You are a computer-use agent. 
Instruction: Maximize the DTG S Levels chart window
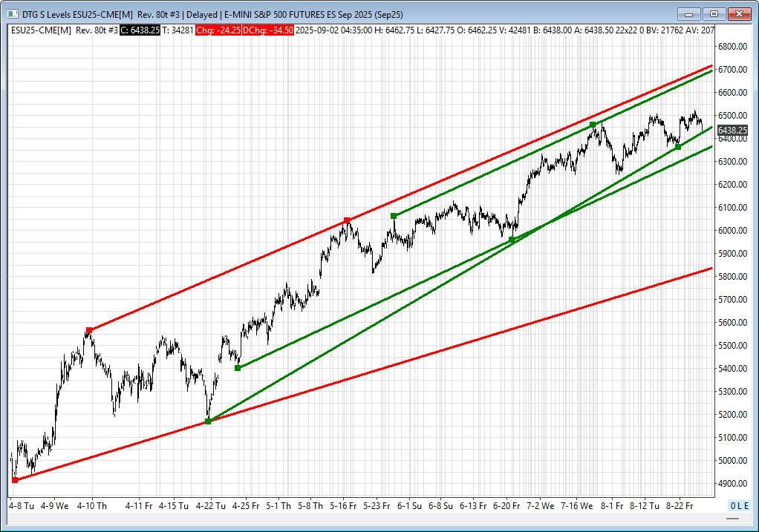pyautogui.click(x=714, y=14)
